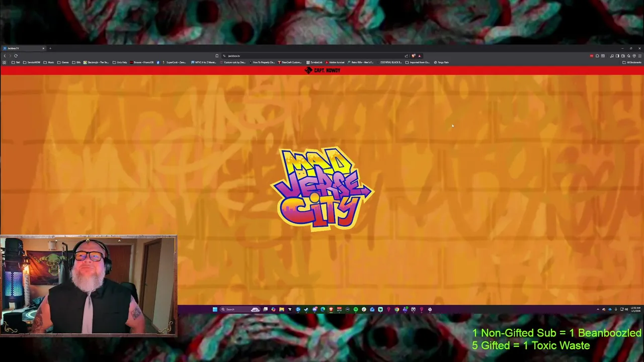The width and height of the screenshot is (644, 362).
Task: Open Google Chrome from taskbar
Action: (x=397, y=309)
